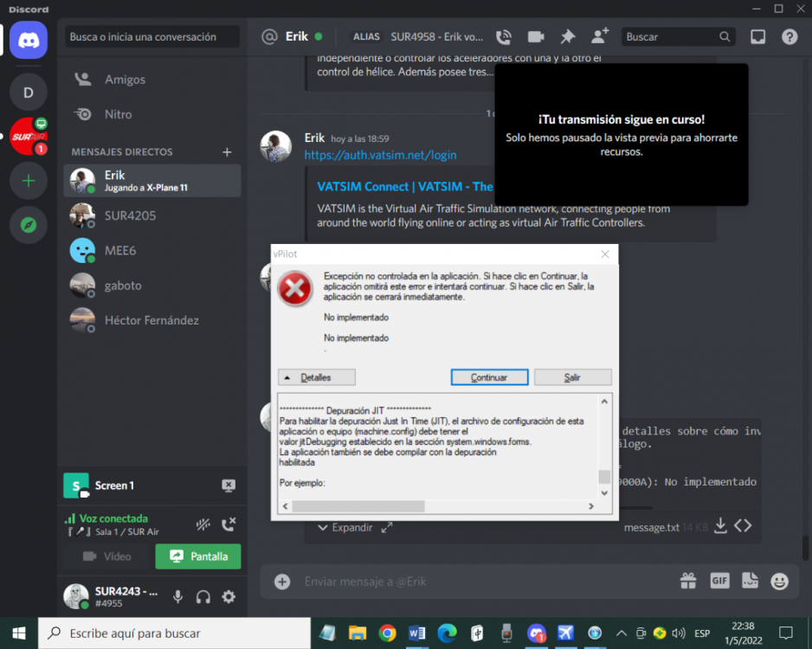This screenshot has width=812, height=649.
Task: Open the GIF picker
Action: pyautogui.click(x=719, y=582)
